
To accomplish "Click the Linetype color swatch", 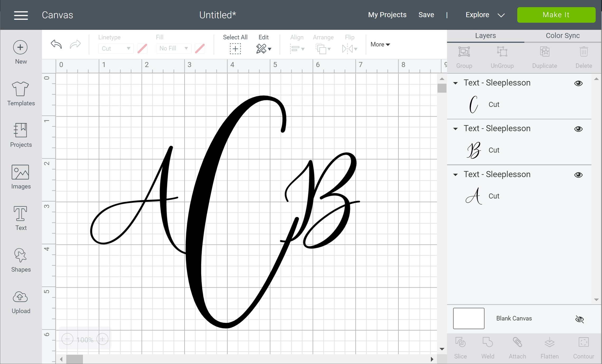I will tap(142, 48).
